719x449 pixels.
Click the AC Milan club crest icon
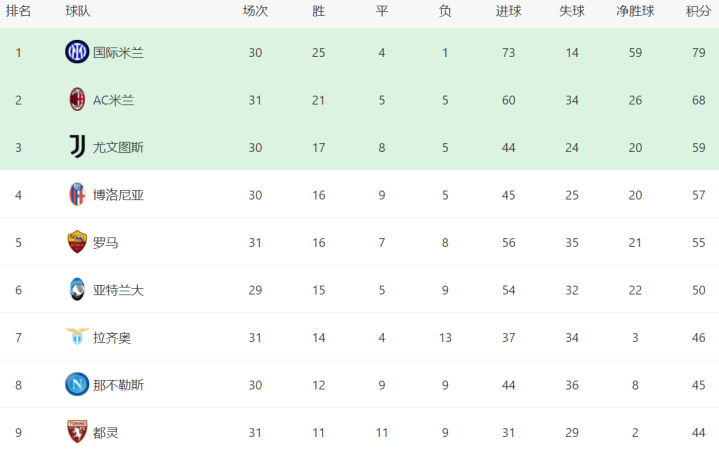tap(77, 99)
